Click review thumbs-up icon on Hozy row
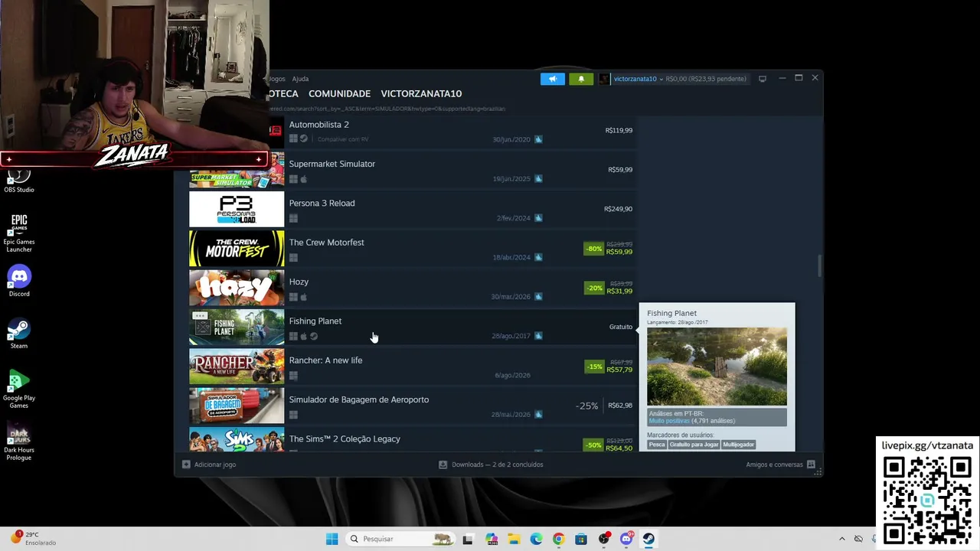 coord(538,297)
